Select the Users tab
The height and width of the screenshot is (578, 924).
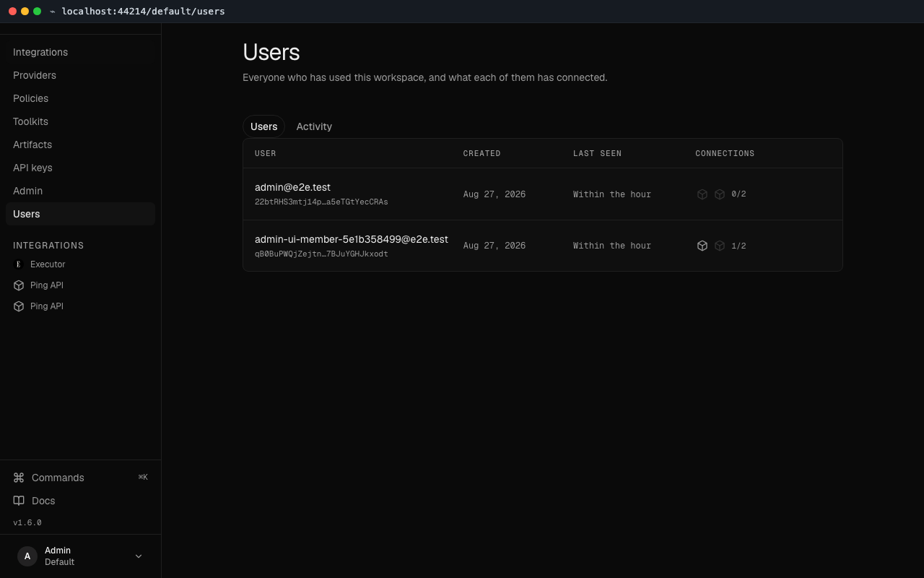[263, 126]
